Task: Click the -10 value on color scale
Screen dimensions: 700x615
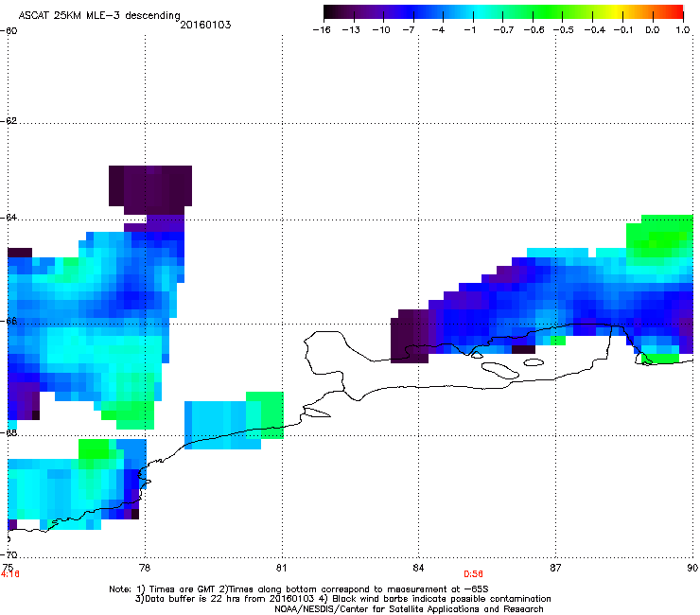Action: [381, 30]
